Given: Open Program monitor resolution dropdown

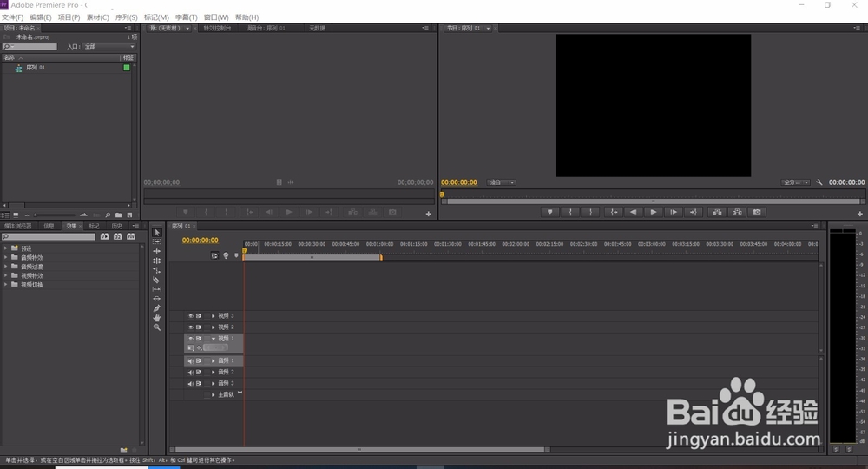Looking at the screenshot, I should coord(796,182).
